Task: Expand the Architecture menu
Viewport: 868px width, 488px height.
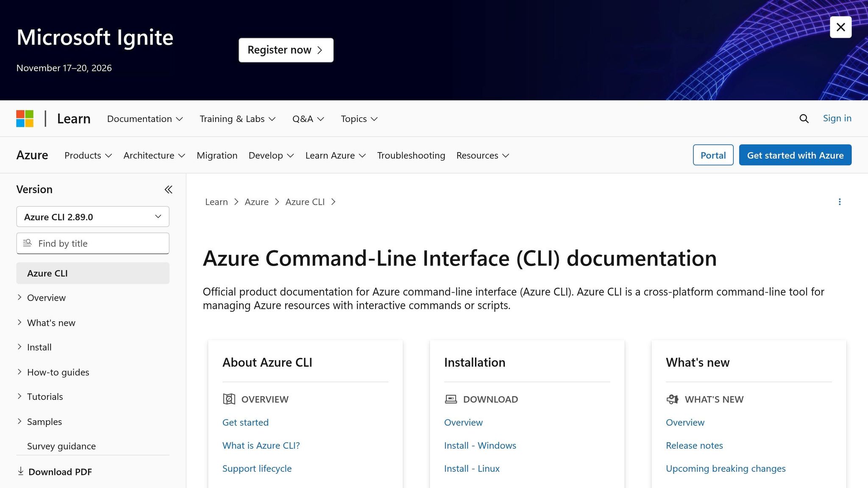Action: coord(154,155)
